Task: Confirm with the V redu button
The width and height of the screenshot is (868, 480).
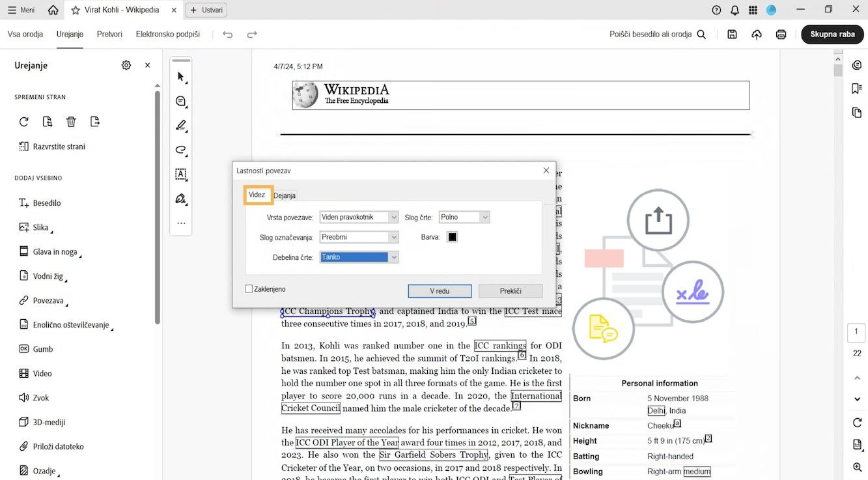Action: click(440, 291)
